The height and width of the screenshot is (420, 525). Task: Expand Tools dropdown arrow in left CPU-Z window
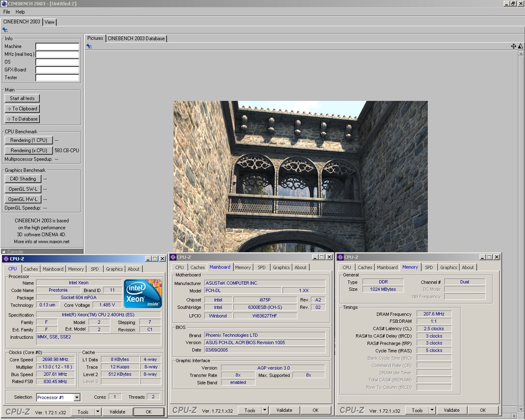click(98, 412)
